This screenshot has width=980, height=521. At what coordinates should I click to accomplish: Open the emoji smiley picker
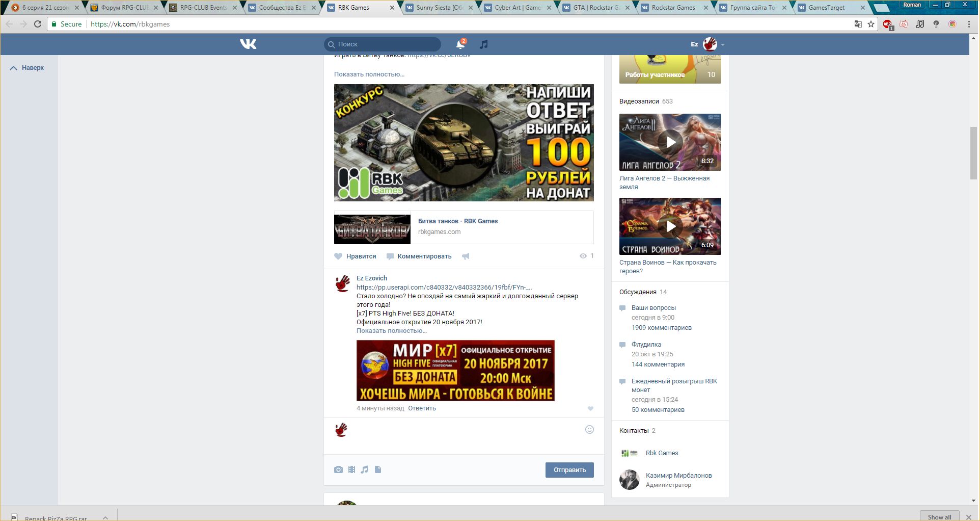(x=589, y=430)
